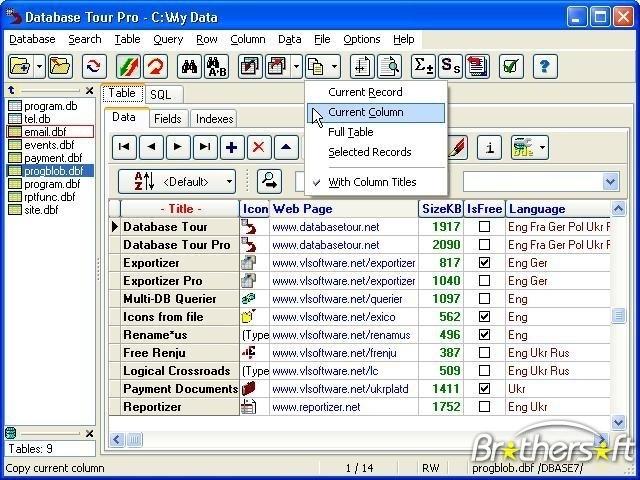The width and height of the screenshot is (640, 480).
Task: Click the info 'i' button
Action: (489, 147)
